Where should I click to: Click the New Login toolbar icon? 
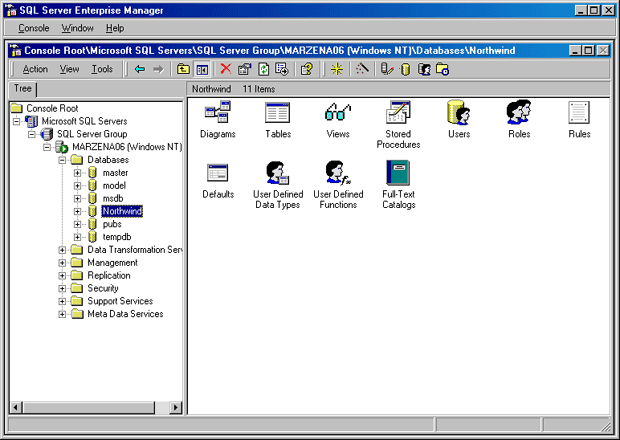(424, 70)
